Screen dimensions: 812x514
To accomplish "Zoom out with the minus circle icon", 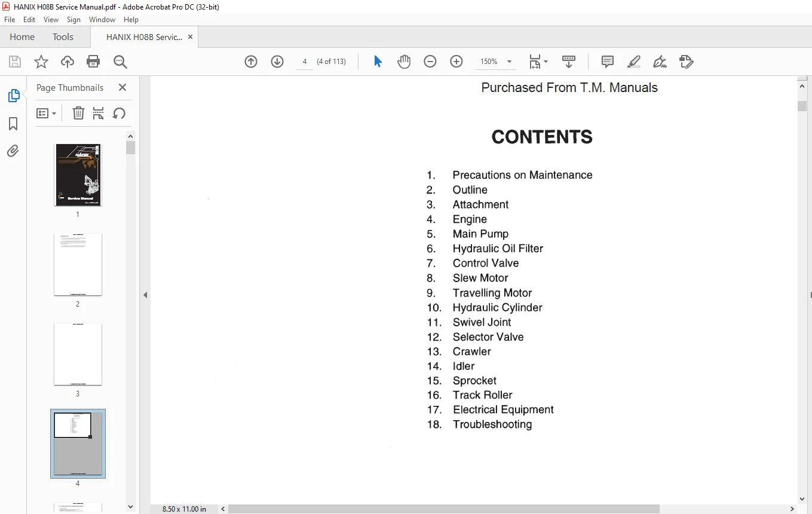I will [430, 62].
